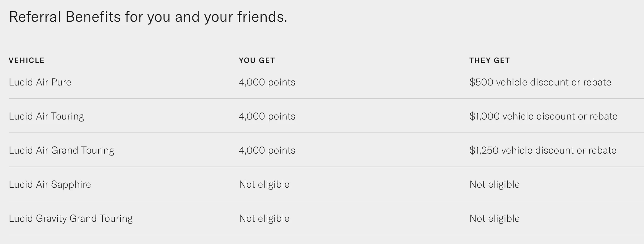Click the divider line below Lucid Air Pure
This screenshot has width=644, height=244.
click(326, 99)
